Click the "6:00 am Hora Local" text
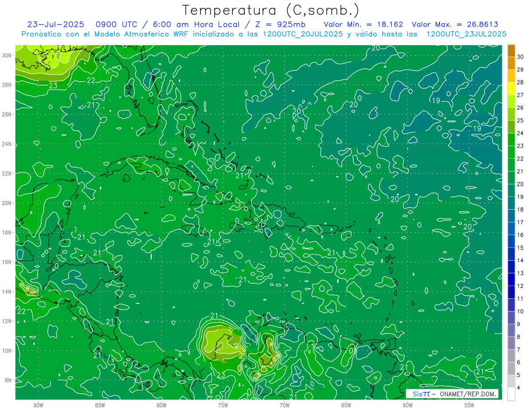The width and height of the screenshot is (532, 411). pos(196,24)
